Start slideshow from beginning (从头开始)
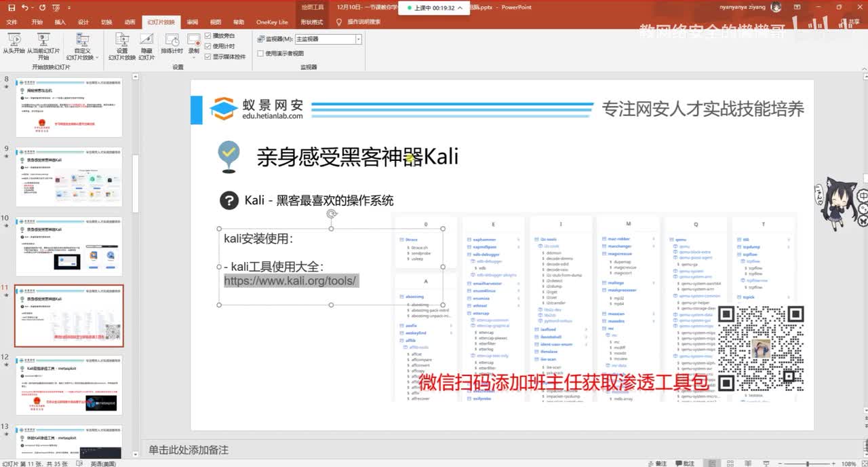868x467 pixels. click(x=13, y=43)
